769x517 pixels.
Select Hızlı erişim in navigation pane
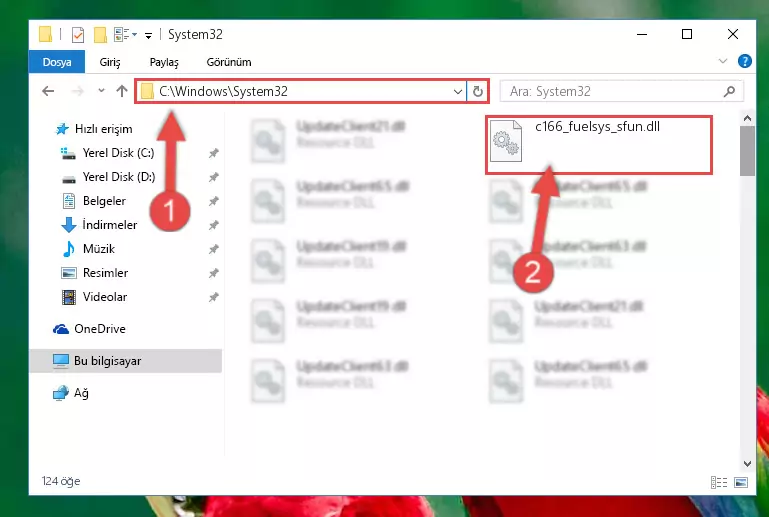click(94, 129)
